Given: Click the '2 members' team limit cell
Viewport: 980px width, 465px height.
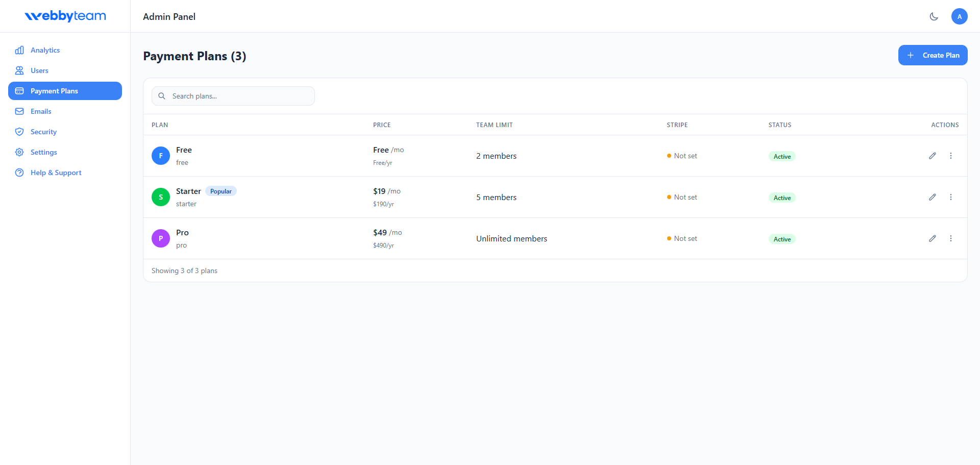Looking at the screenshot, I should 496,156.
